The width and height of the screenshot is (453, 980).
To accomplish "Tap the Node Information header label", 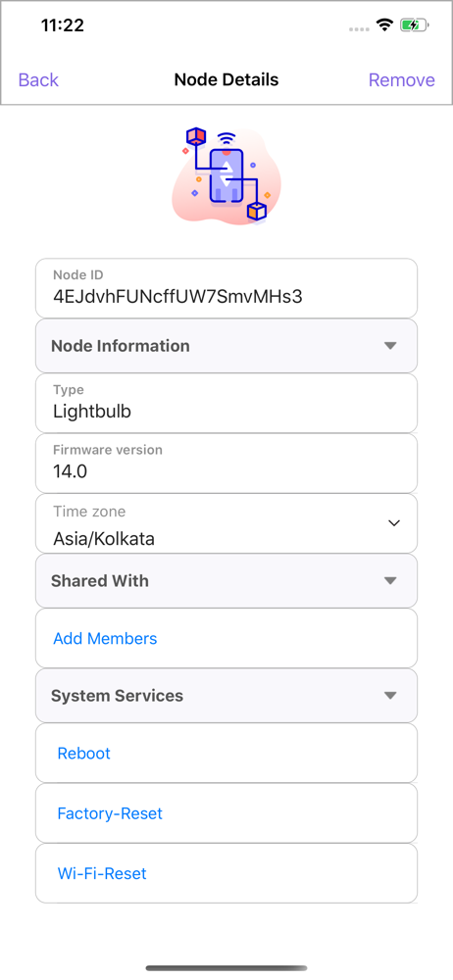I will (x=121, y=346).
